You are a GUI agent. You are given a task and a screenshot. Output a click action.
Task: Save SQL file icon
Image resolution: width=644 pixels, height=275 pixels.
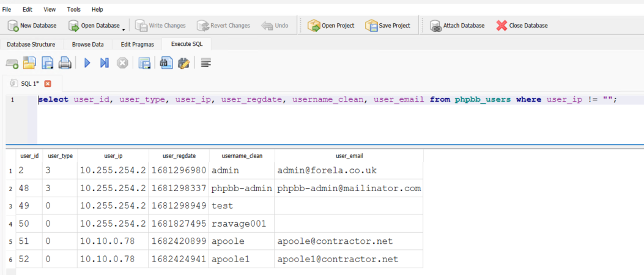coord(48,63)
